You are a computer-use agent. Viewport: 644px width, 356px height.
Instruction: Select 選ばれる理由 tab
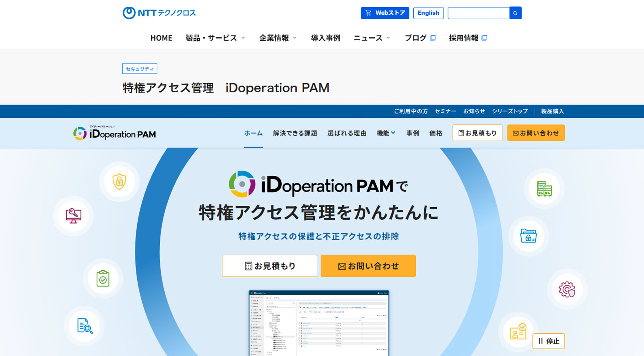click(x=347, y=133)
